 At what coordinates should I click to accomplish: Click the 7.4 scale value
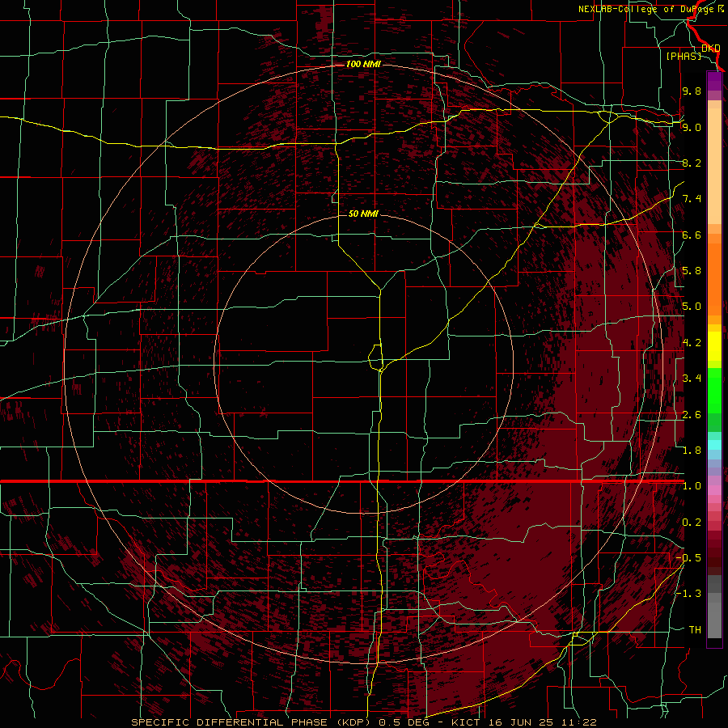click(x=692, y=199)
